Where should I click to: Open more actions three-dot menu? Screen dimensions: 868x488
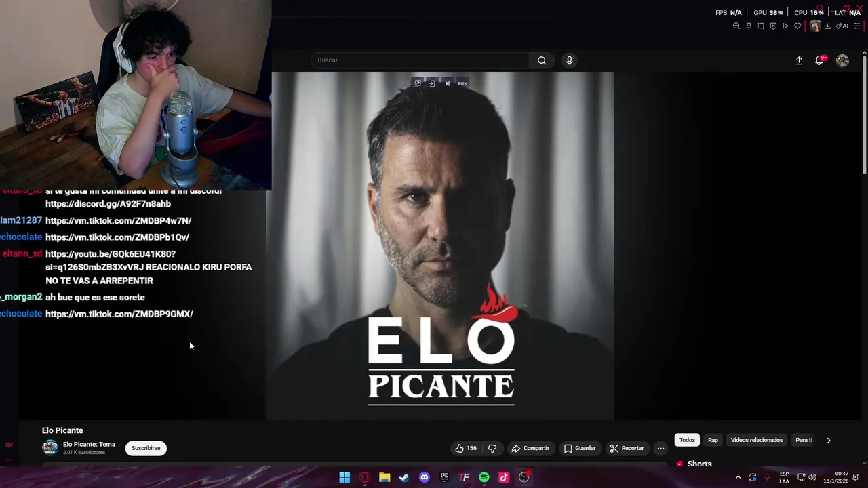coord(660,448)
